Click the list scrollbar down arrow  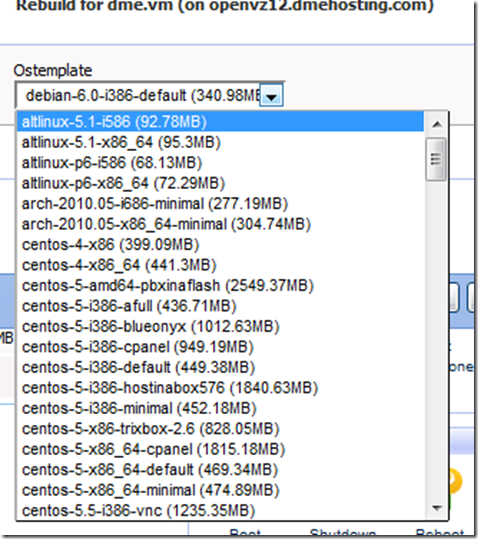tap(436, 508)
